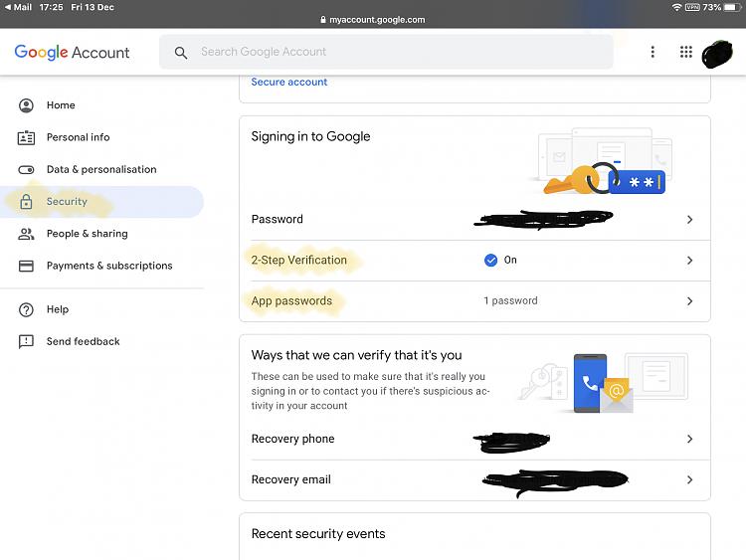Click the Payments & subscriptions card icon
The width and height of the screenshot is (746, 560).
[x=26, y=266]
